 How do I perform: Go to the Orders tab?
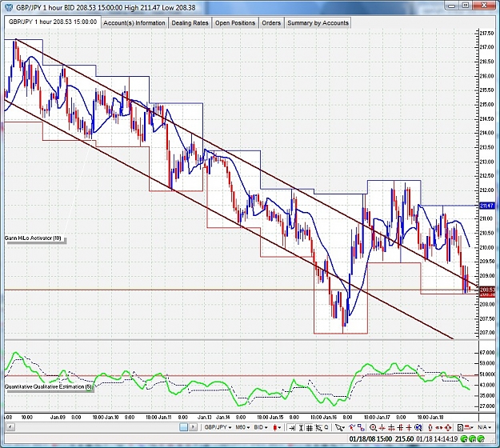[271, 23]
